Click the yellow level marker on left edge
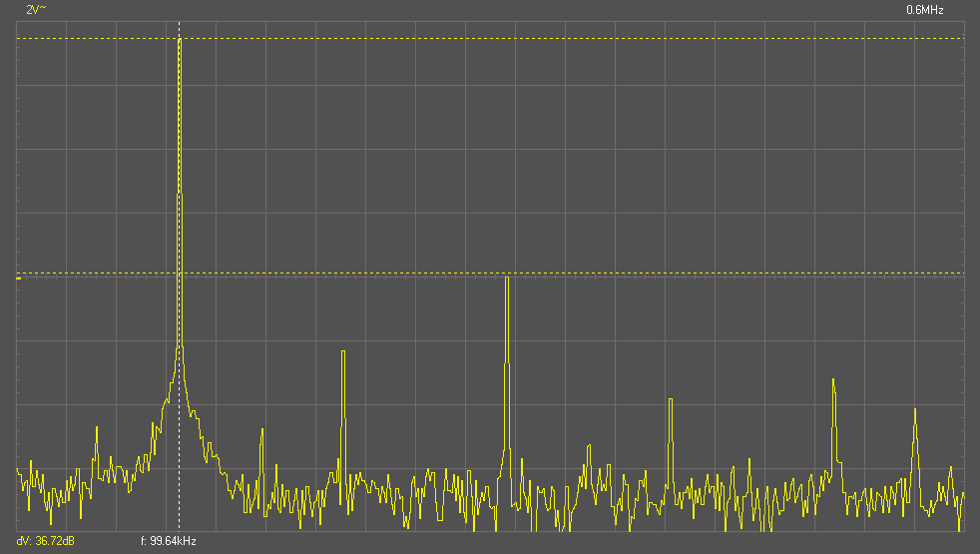 click(x=18, y=278)
